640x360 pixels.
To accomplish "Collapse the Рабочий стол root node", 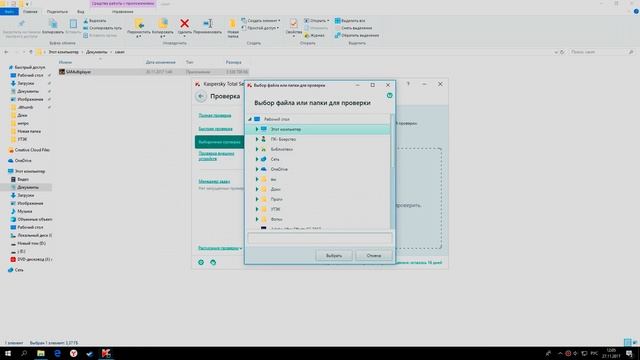I will [250, 119].
